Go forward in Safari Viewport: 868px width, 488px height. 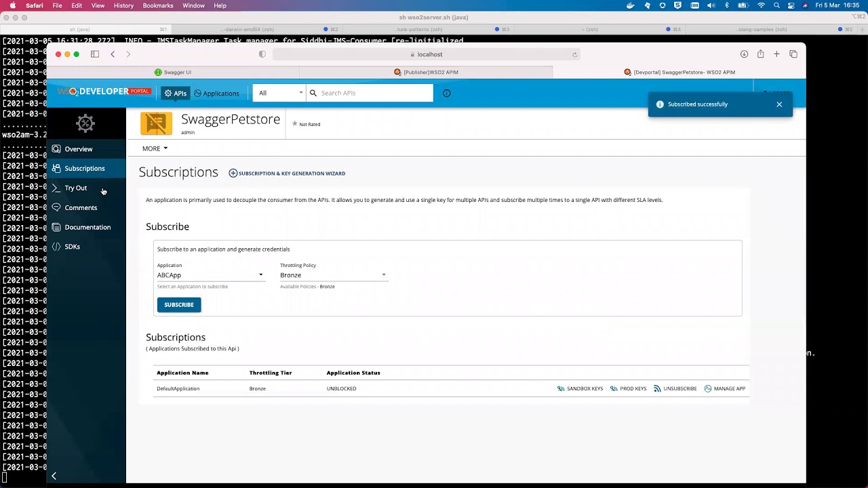coord(128,54)
